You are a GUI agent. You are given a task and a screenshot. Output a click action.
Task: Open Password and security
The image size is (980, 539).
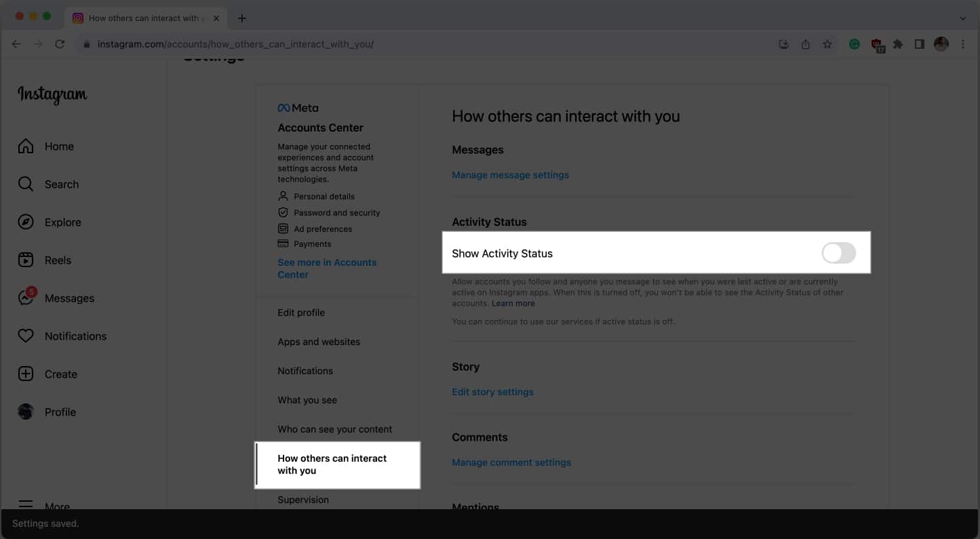(x=329, y=213)
